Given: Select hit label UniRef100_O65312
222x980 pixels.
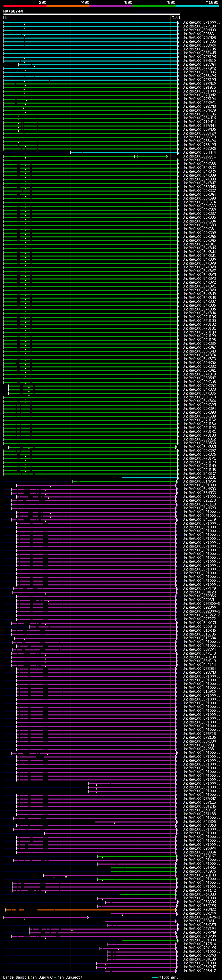Looking at the screenshot, I should (x=199, y=439).
